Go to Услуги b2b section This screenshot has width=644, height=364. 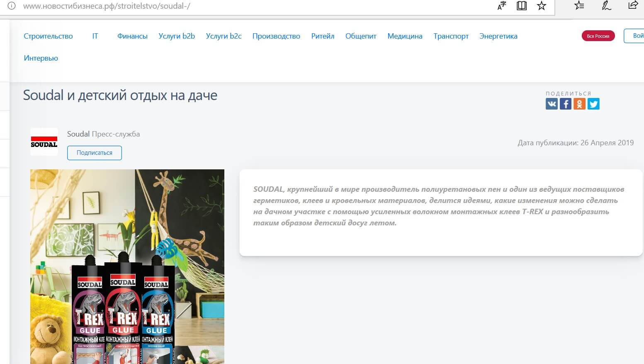177,36
